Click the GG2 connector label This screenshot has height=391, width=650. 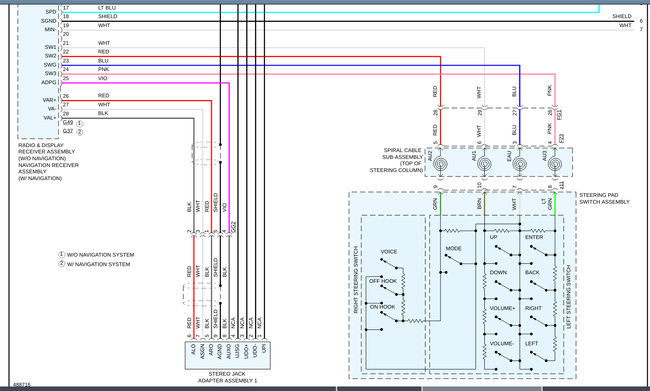pos(233,226)
